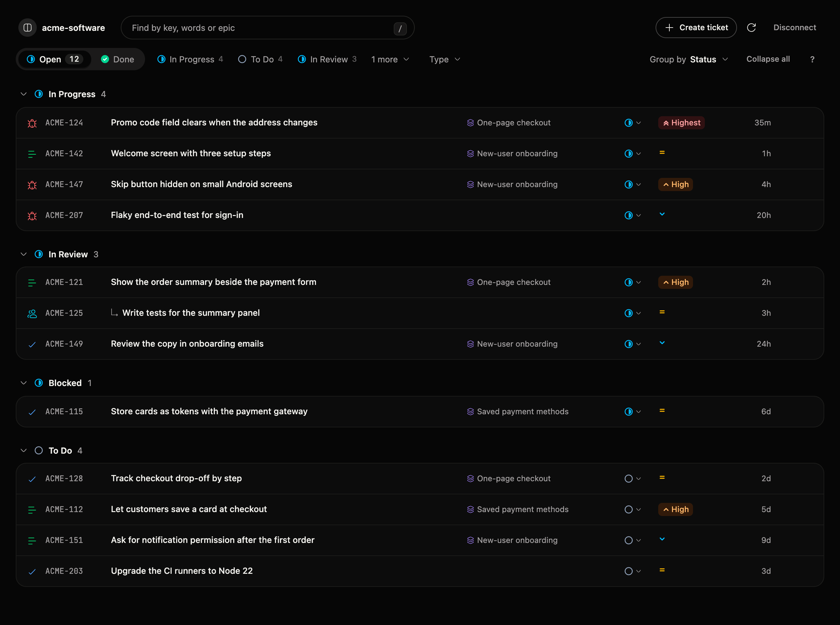Image resolution: width=840 pixels, height=625 pixels.
Task: Click the subtask people icon on ACME-125
Action: (32, 313)
